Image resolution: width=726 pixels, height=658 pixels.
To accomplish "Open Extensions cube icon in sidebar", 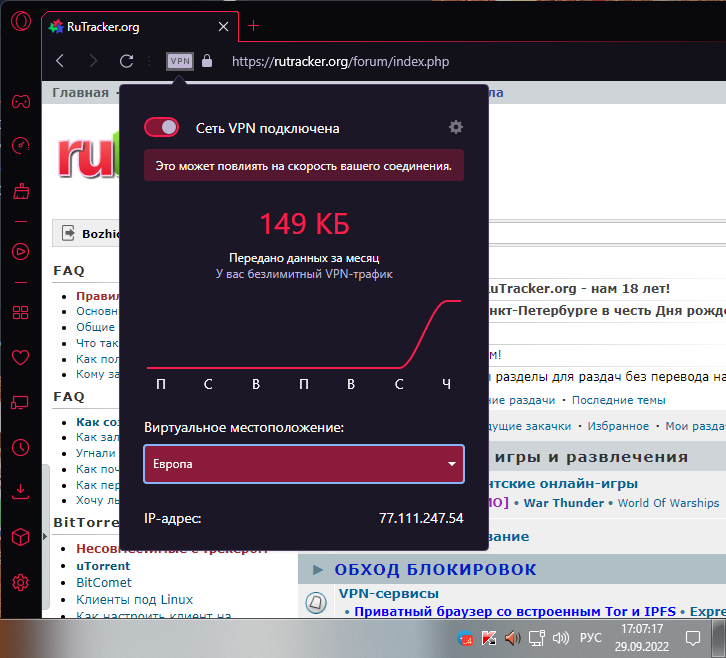I will click(20, 537).
